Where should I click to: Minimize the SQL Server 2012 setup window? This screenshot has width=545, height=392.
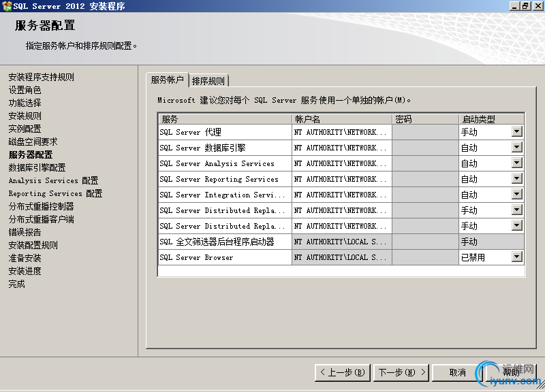(x=514, y=6)
